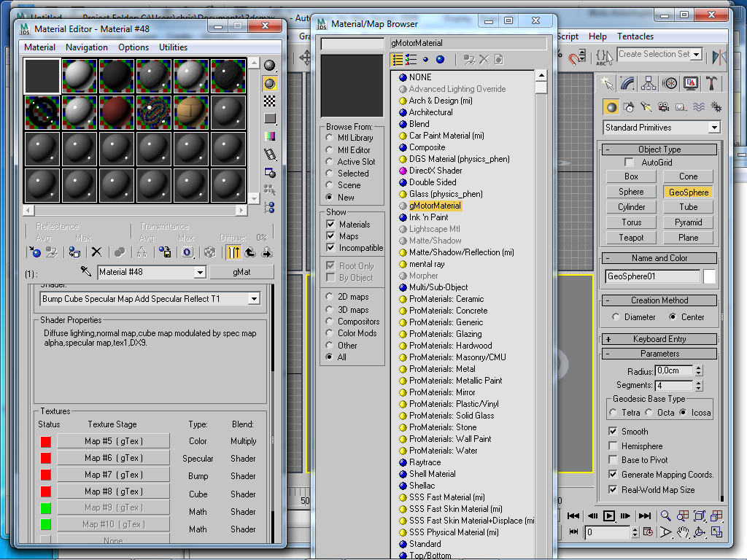Open the Display command panel tab
Image resolution: width=747 pixels, height=560 pixels.
pyautogui.click(x=691, y=84)
